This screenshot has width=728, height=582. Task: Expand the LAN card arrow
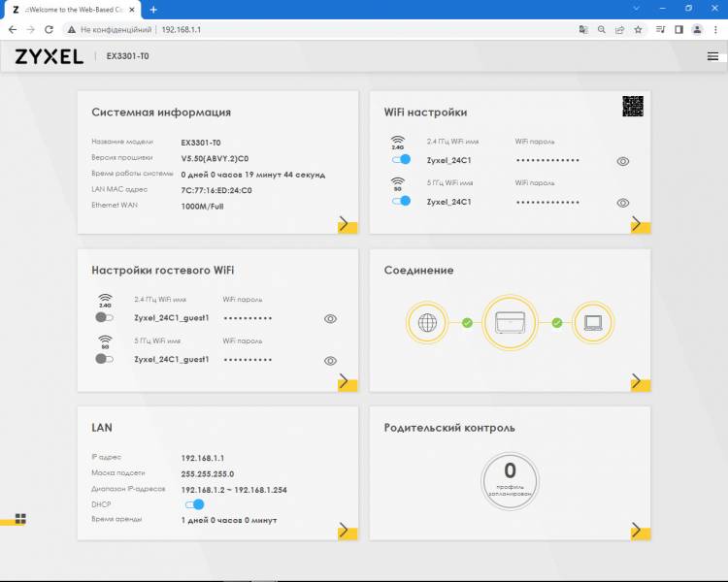(x=347, y=531)
